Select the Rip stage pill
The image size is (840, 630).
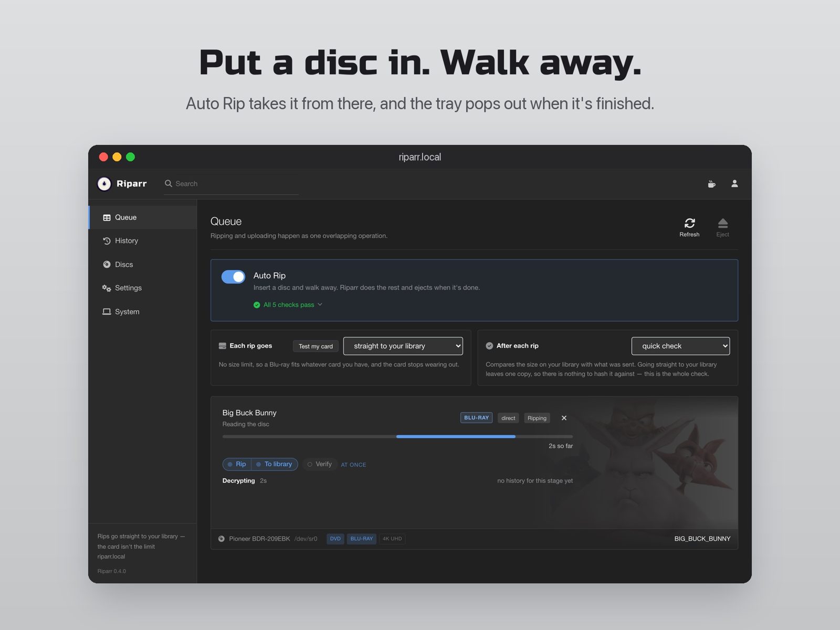pyautogui.click(x=237, y=464)
